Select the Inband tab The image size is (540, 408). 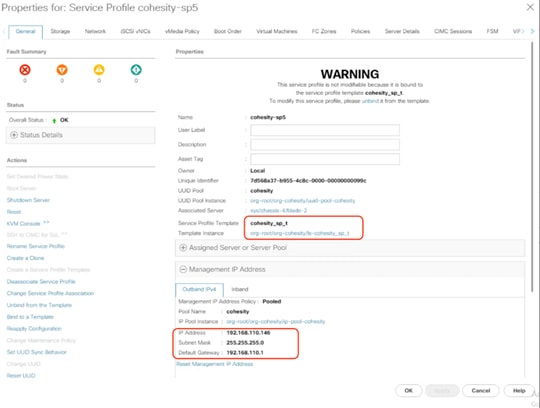240,289
